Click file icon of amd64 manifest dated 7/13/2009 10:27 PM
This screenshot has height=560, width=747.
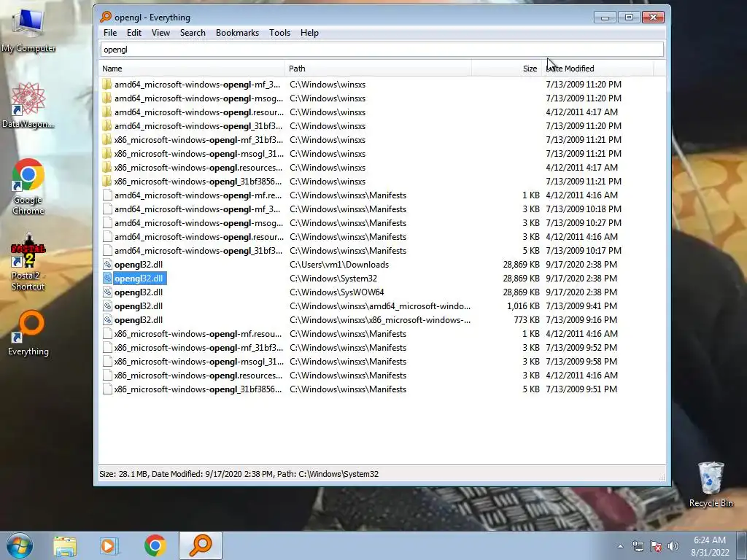tap(108, 223)
